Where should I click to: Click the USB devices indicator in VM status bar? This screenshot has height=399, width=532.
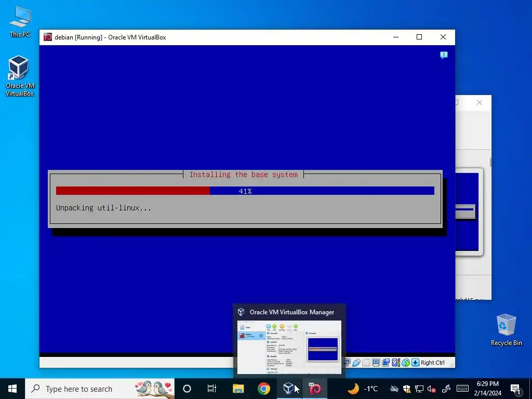[x=356, y=363]
